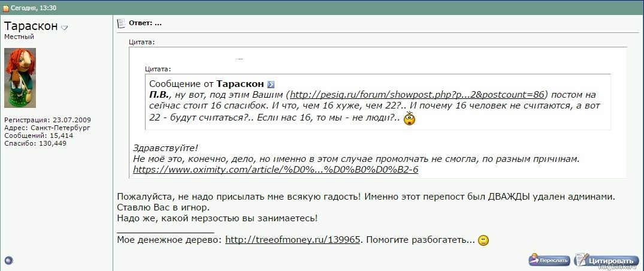Click the post icon beside Ответ: ...
Image resolution: width=644 pixels, height=271 pixels.
coord(120,23)
